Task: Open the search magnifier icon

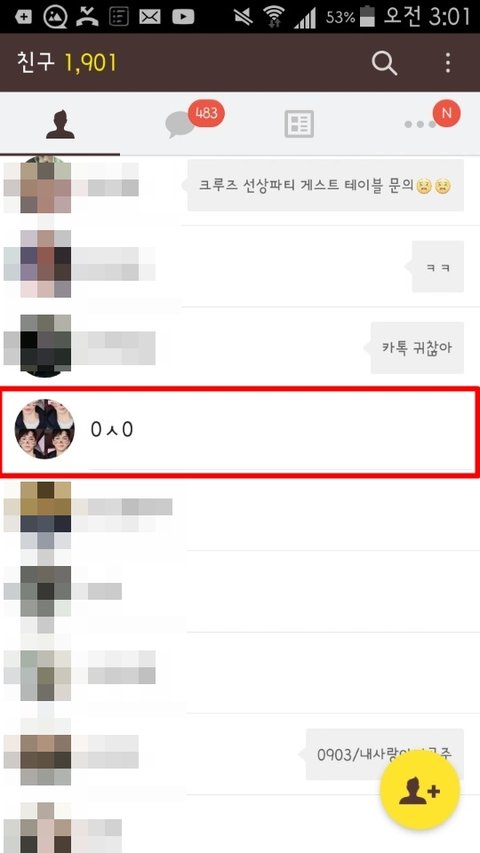Action: pyautogui.click(x=384, y=64)
